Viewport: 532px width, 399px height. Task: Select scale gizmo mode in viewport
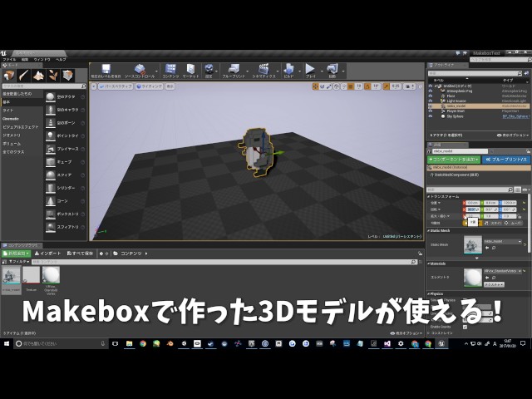coord(329,86)
